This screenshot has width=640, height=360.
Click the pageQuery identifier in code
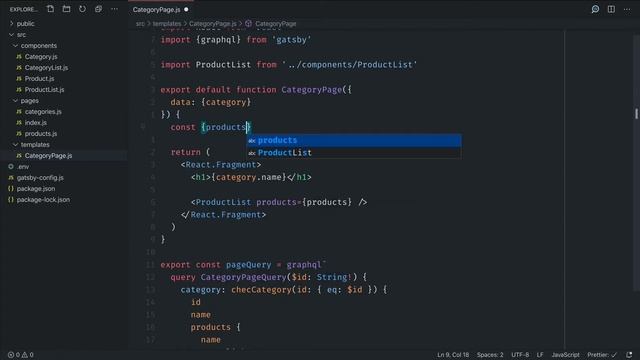[x=249, y=264]
